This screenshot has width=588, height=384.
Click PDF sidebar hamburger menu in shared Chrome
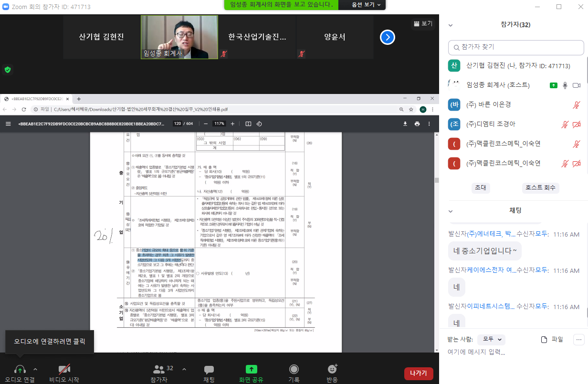pyautogui.click(x=8, y=124)
